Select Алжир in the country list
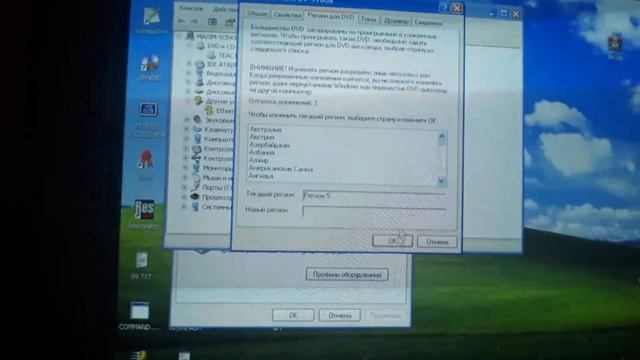 tap(259, 160)
